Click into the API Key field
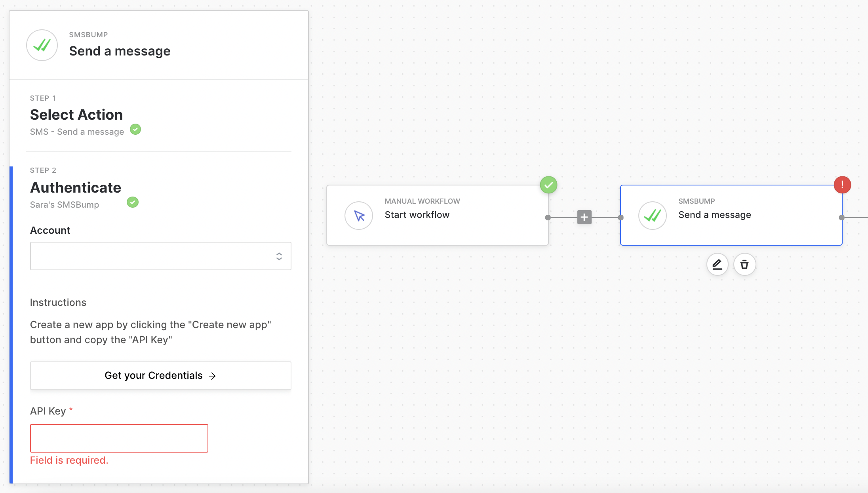This screenshot has height=493, width=868. click(119, 438)
